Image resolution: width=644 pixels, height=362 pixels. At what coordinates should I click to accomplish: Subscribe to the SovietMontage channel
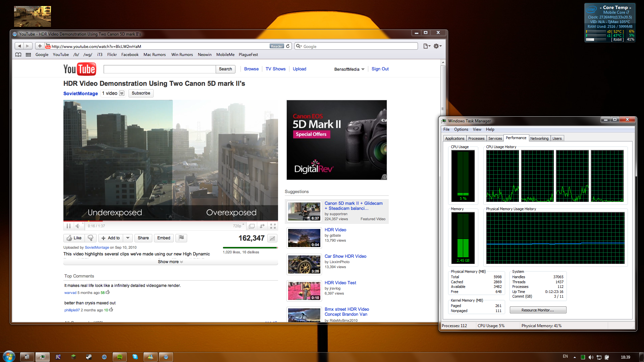[141, 93]
